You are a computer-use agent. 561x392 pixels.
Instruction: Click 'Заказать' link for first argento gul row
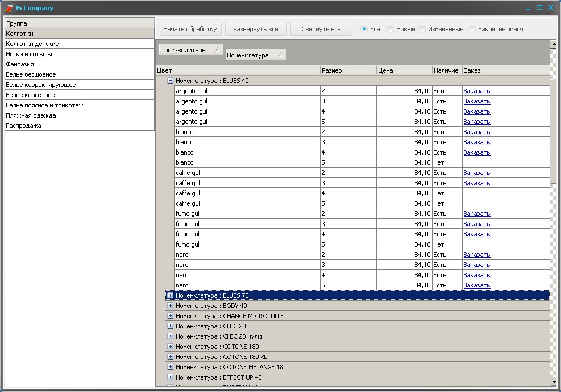476,91
